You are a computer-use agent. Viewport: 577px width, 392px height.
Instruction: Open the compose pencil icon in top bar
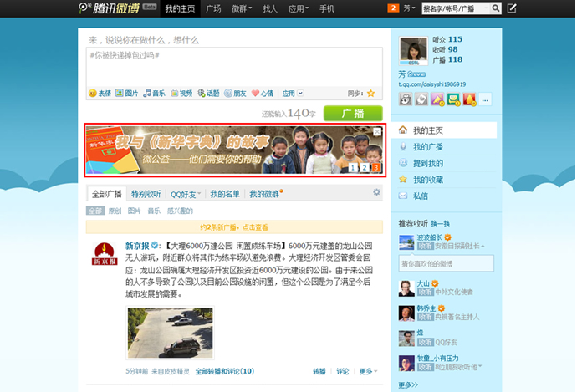512,8
